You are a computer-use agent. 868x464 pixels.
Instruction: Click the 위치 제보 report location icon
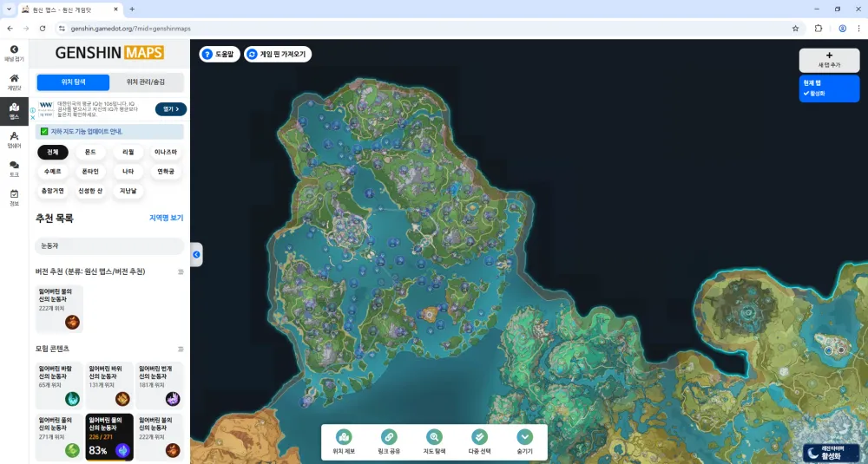point(344,438)
